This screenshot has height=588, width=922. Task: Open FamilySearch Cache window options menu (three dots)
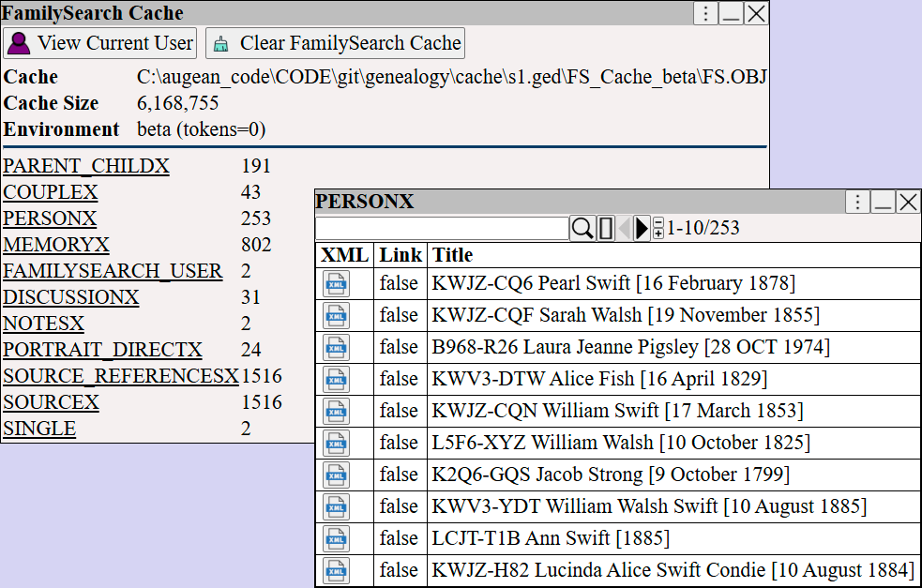coord(705,13)
